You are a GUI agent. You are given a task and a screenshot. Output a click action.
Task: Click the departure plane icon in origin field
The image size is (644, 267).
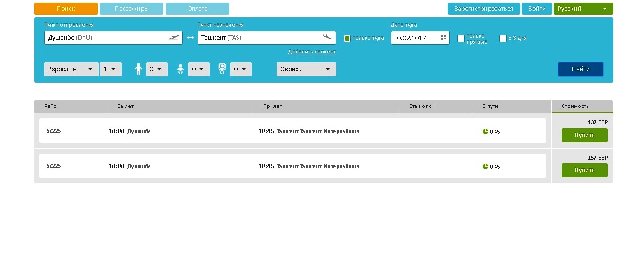(x=174, y=37)
